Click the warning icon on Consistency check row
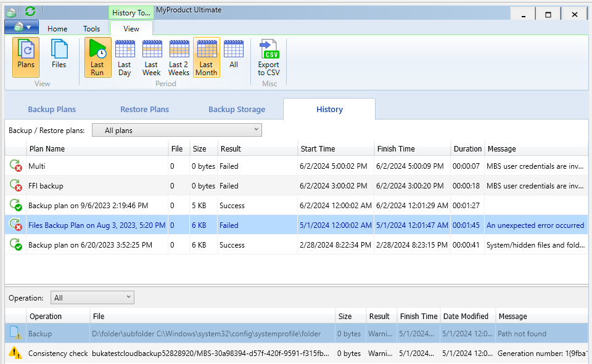The image size is (592, 364). coord(15,353)
